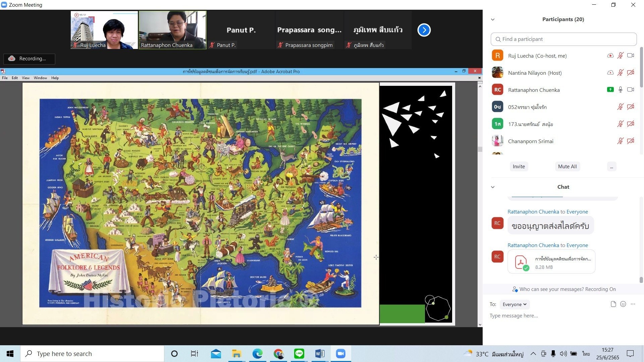This screenshot has height=362, width=644.
Task: Open Microsoft Word from taskbar
Action: click(320, 354)
